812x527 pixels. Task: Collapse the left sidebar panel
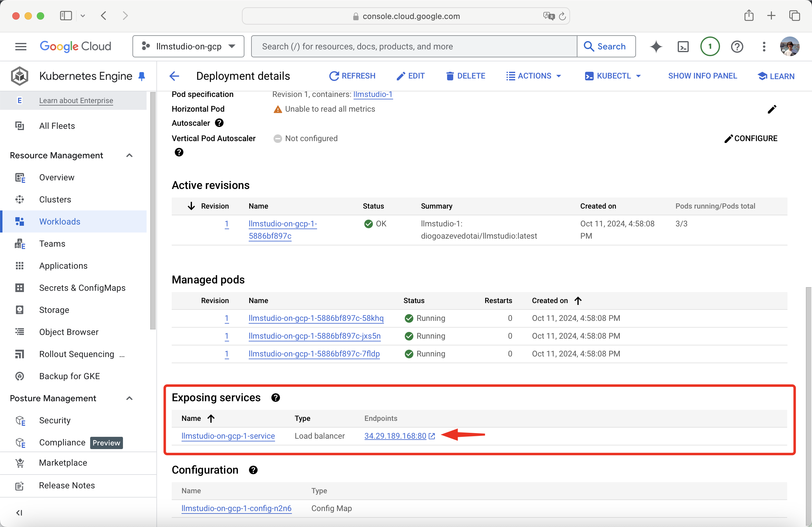pyautogui.click(x=19, y=513)
